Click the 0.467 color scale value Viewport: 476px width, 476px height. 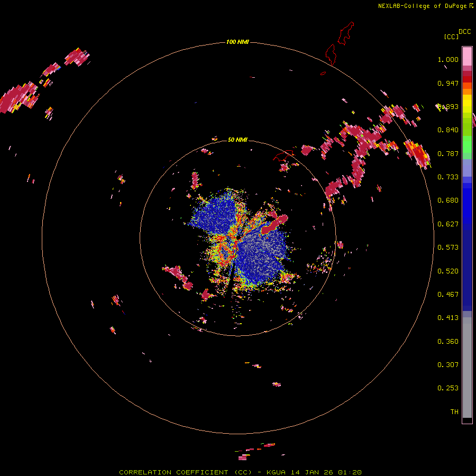click(448, 295)
